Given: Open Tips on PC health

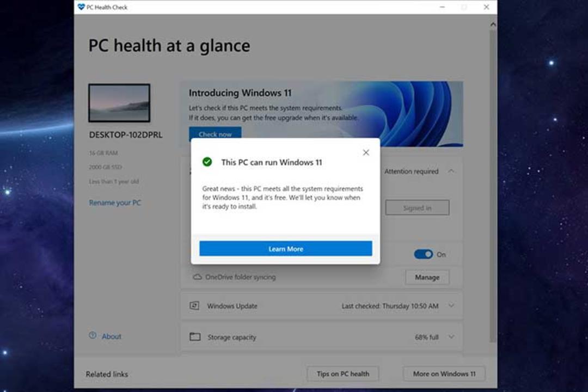Looking at the screenshot, I should [343, 373].
